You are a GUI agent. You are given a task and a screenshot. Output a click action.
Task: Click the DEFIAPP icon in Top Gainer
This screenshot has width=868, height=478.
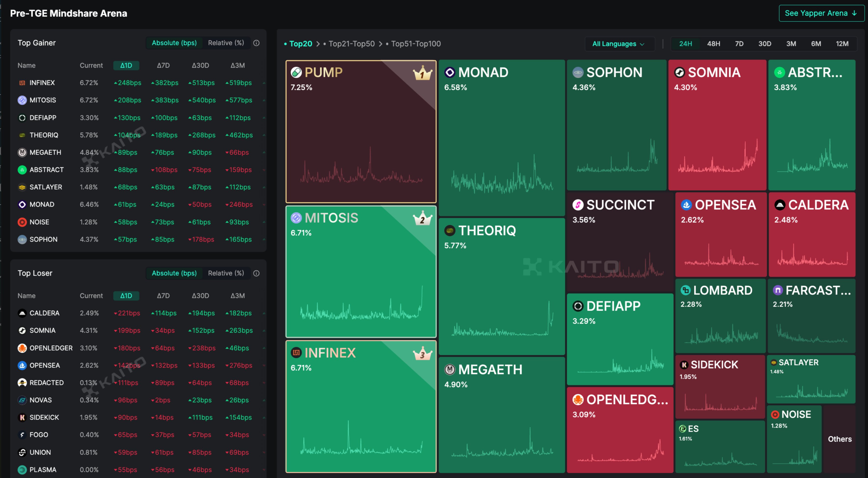coord(22,118)
